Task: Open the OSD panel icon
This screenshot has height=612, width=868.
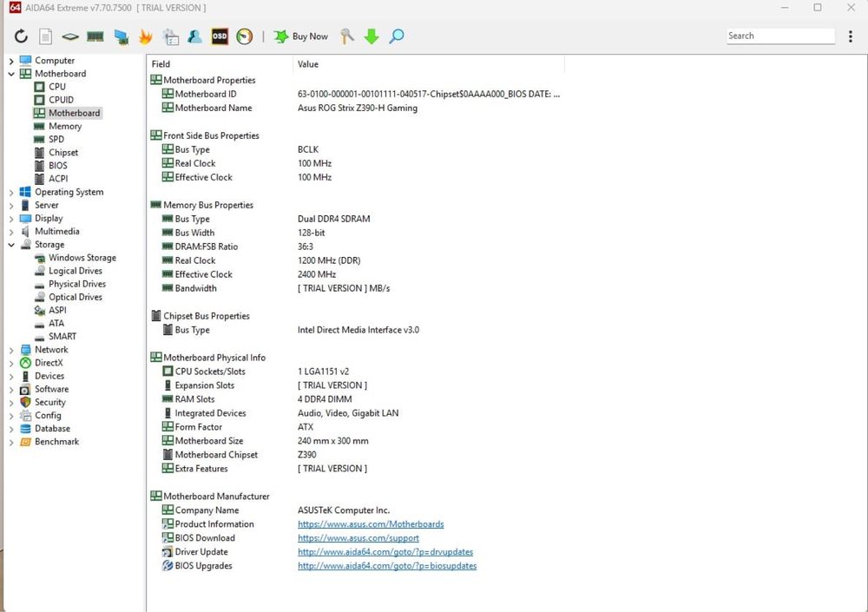Action: click(x=220, y=36)
